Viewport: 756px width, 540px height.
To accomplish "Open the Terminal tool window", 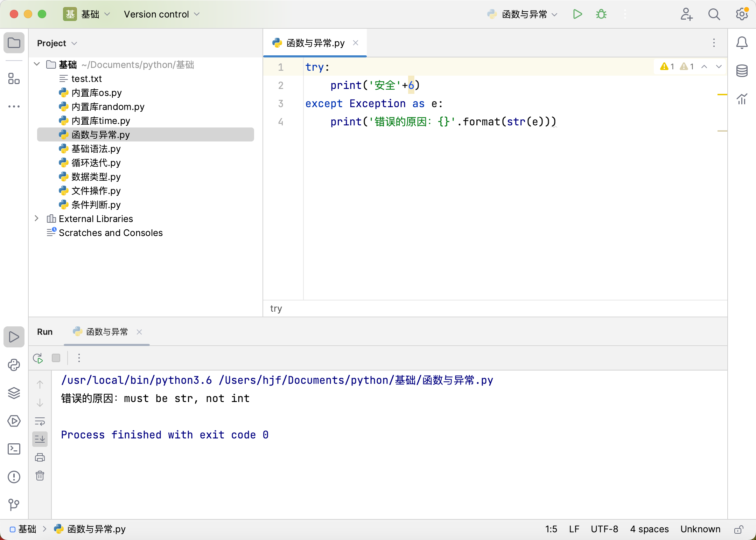I will tap(14, 449).
